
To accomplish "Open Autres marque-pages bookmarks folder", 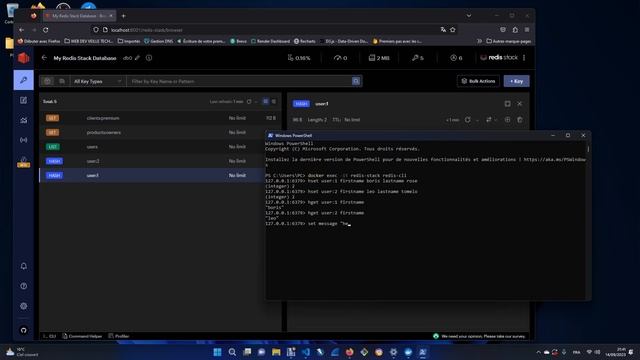I will point(509,41).
